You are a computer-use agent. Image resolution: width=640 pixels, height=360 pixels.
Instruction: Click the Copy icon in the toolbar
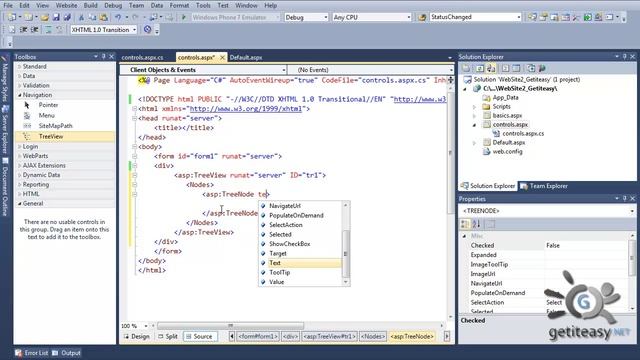click(x=92, y=17)
